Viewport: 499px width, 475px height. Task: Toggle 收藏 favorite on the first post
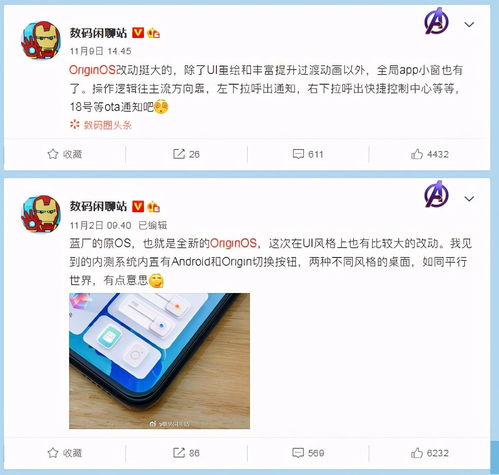pyautogui.click(x=65, y=154)
